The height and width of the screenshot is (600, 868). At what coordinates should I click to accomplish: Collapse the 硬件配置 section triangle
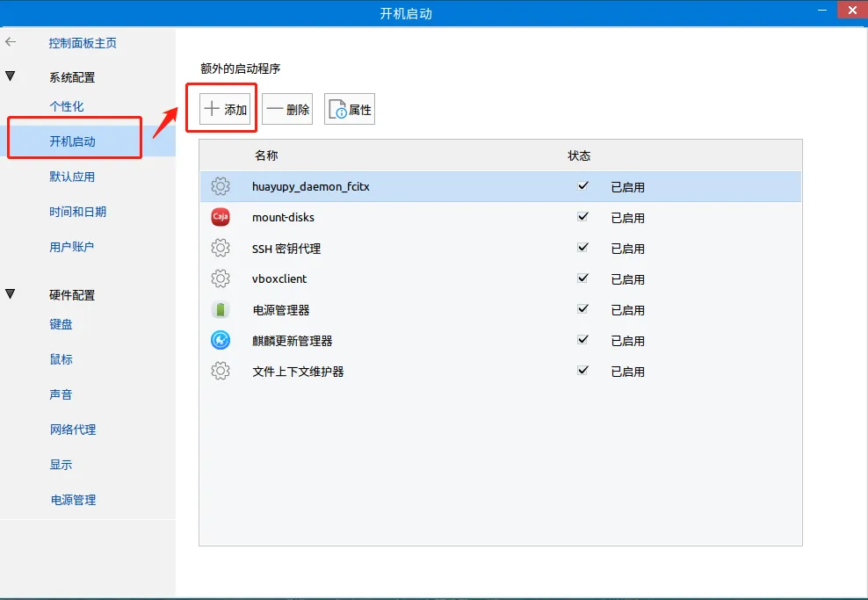pos(11,294)
